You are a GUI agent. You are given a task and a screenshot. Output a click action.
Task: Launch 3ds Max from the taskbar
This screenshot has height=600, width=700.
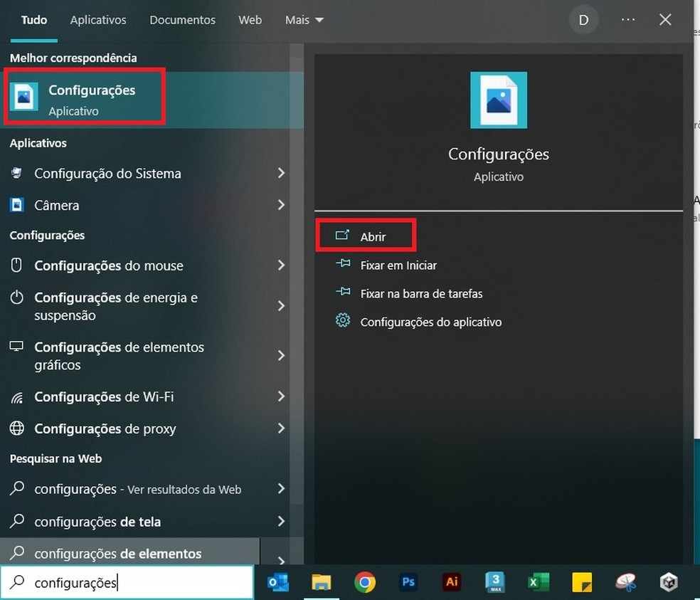pos(494,583)
